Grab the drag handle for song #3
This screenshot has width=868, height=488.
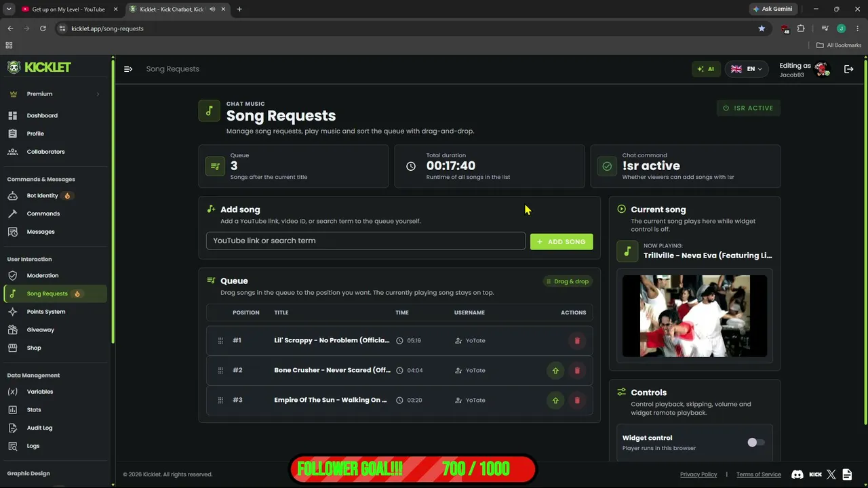(220, 401)
